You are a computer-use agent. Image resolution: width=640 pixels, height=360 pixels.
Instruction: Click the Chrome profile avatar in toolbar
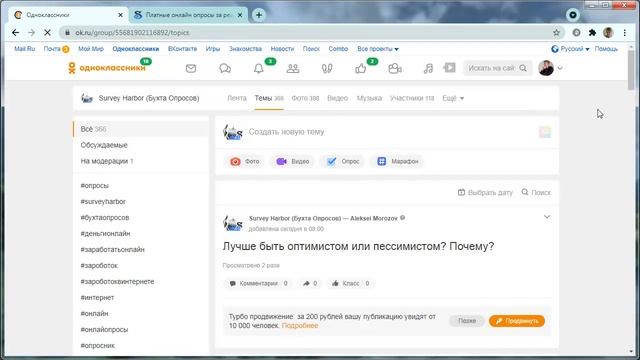tap(608, 33)
